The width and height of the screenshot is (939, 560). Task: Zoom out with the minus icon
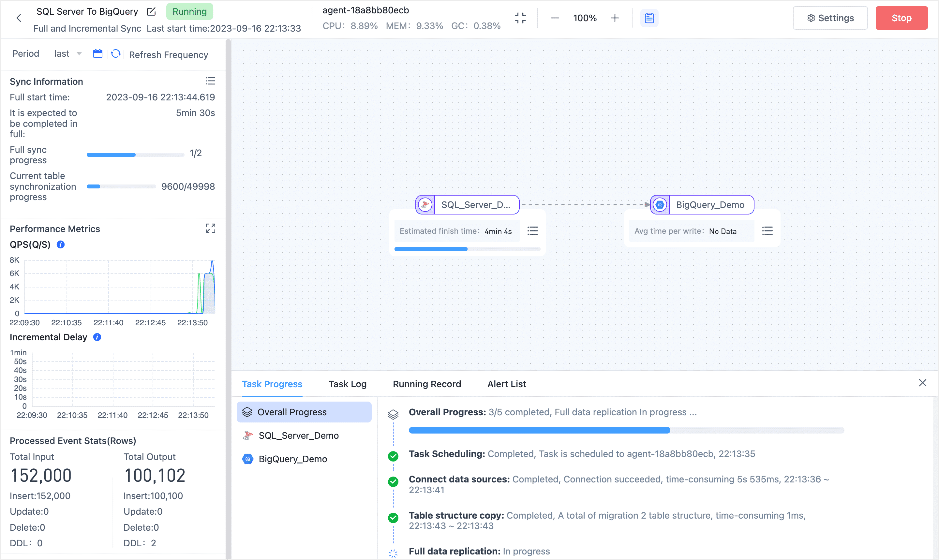coord(554,18)
